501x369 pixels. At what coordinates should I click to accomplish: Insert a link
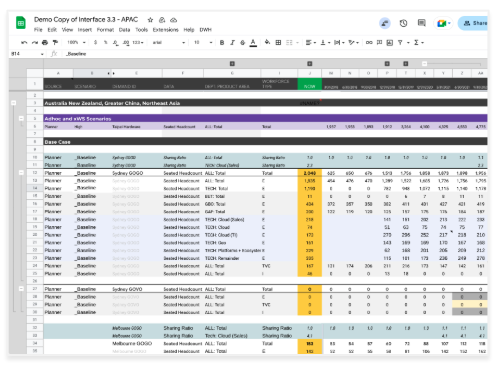369,43
